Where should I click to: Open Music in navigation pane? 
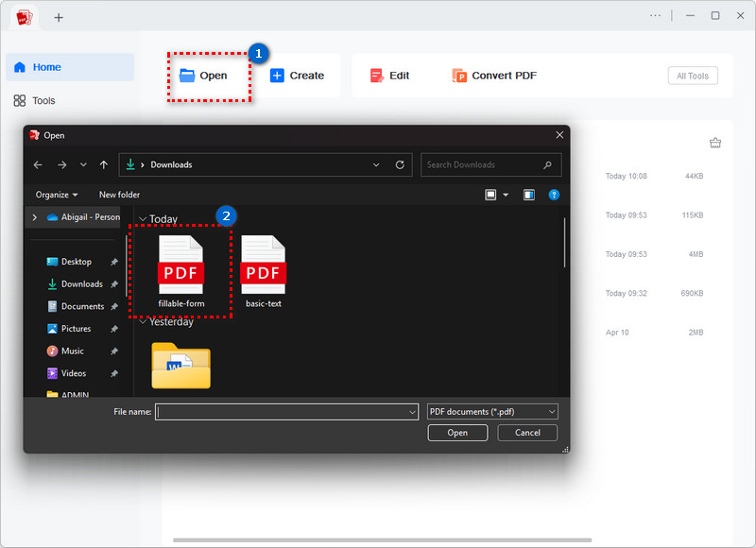65,351
